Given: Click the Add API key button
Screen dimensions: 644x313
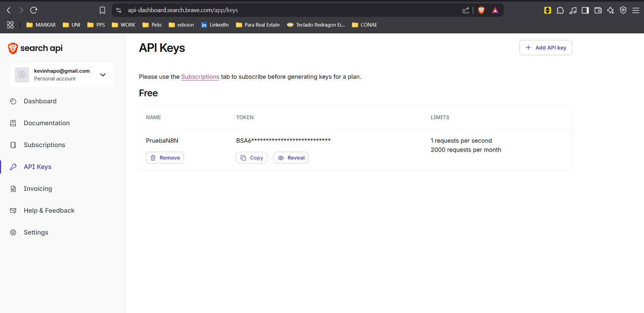Looking at the screenshot, I should tap(545, 48).
